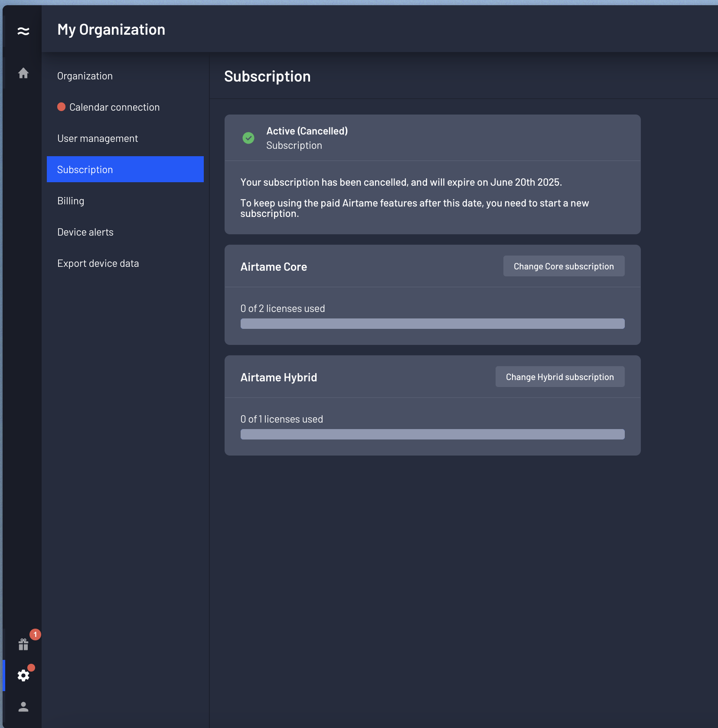
Task: Open the settings gear icon
Action: pos(23,676)
